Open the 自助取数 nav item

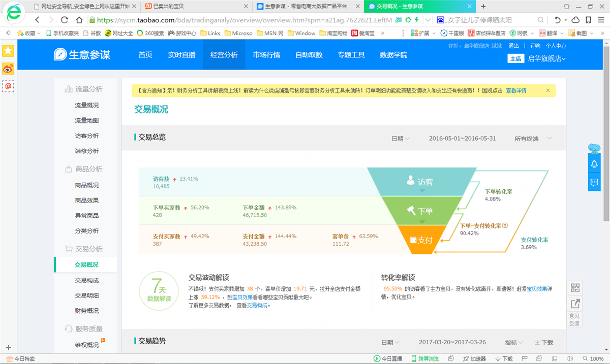[309, 55]
